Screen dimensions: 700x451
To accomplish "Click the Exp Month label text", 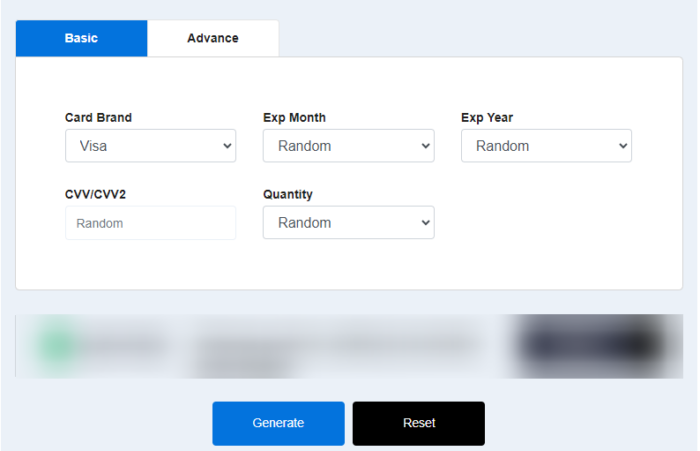I will click(x=294, y=118).
